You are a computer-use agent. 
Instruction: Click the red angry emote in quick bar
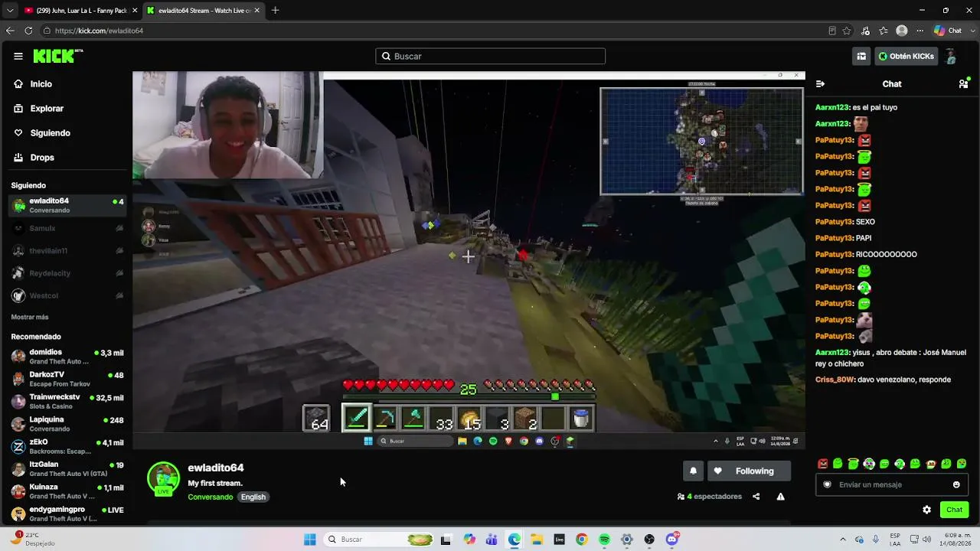point(823,464)
